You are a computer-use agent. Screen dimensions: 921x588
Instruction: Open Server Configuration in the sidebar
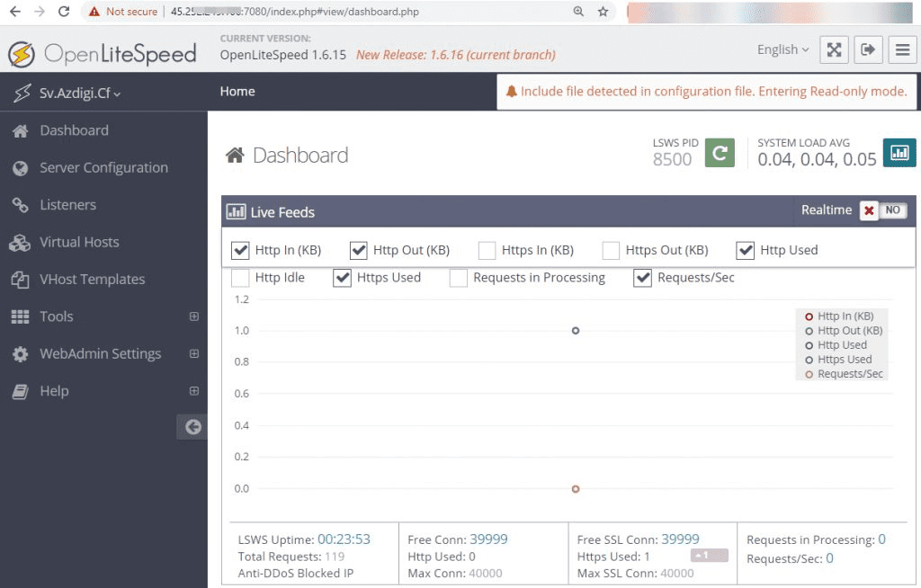coord(103,168)
